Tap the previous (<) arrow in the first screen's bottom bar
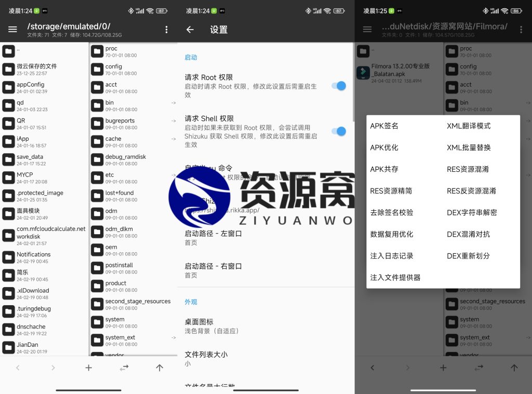Image resolution: width=532 pixels, height=394 pixels. click(x=18, y=368)
